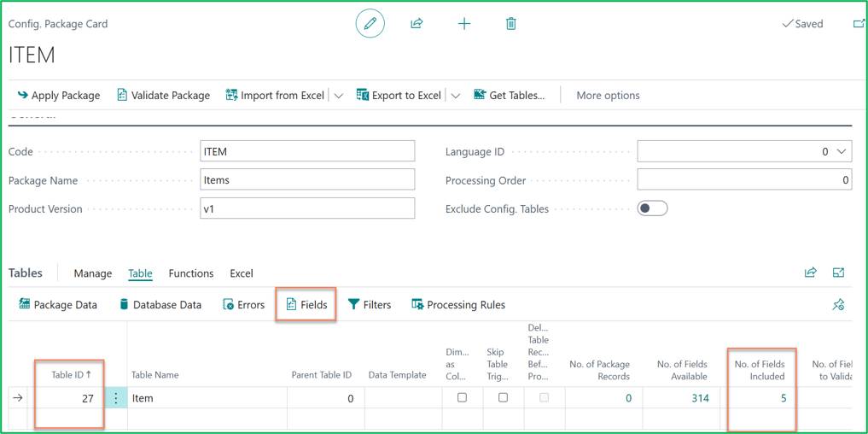Click the Product Version field
This screenshot has width=868, height=434.
click(x=307, y=209)
